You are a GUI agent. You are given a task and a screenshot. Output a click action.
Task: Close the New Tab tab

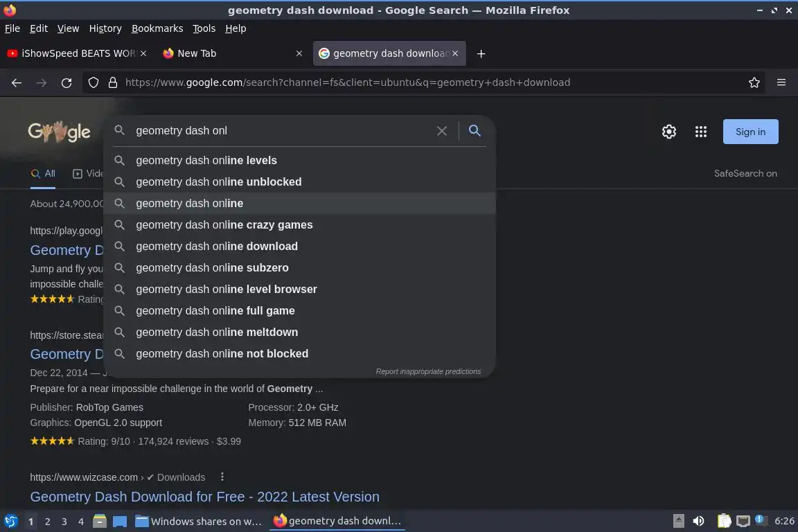click(x=299, y=53)
